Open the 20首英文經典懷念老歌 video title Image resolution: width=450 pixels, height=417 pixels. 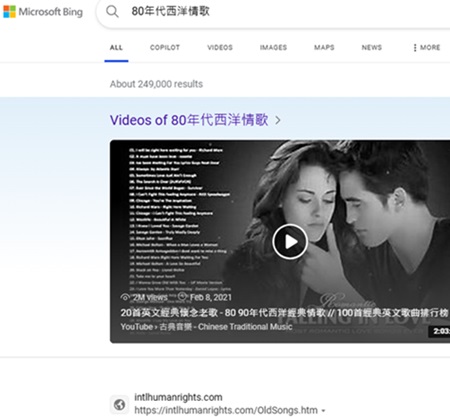[284, 313]
